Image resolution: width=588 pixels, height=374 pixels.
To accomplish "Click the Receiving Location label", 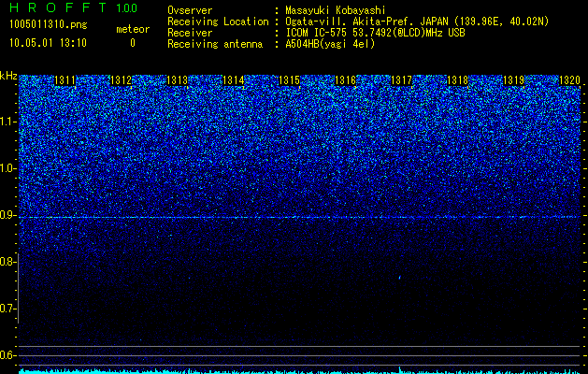I will 218,22.
